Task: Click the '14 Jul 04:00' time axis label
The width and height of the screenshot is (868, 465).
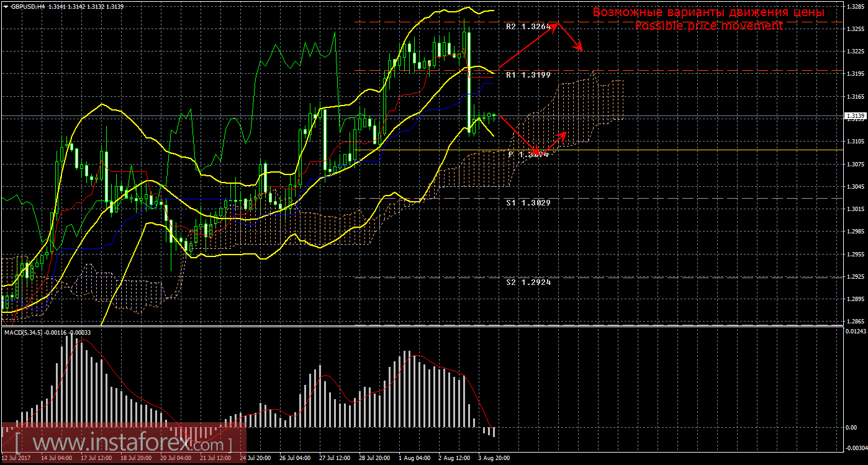Action: coord(57,459)
